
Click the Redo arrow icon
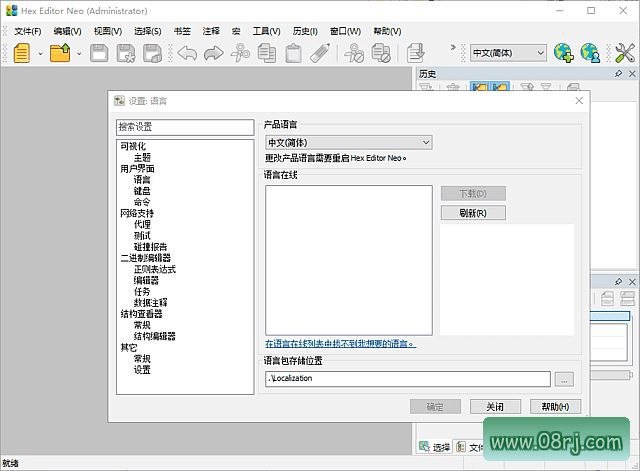click(x=213, y=53)
